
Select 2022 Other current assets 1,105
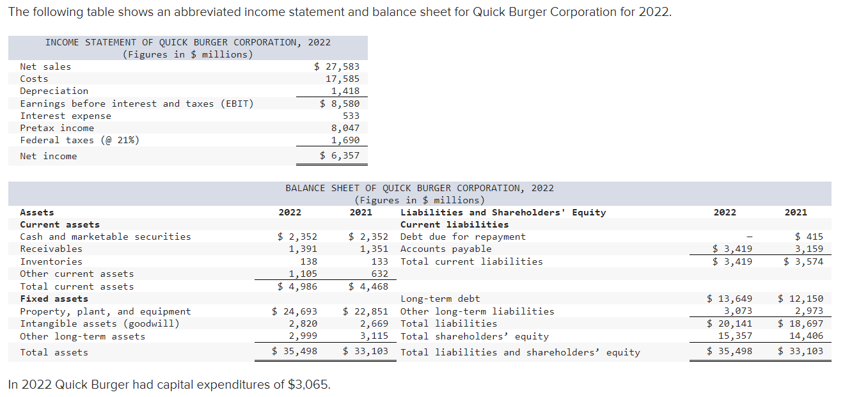click(303, 274)
